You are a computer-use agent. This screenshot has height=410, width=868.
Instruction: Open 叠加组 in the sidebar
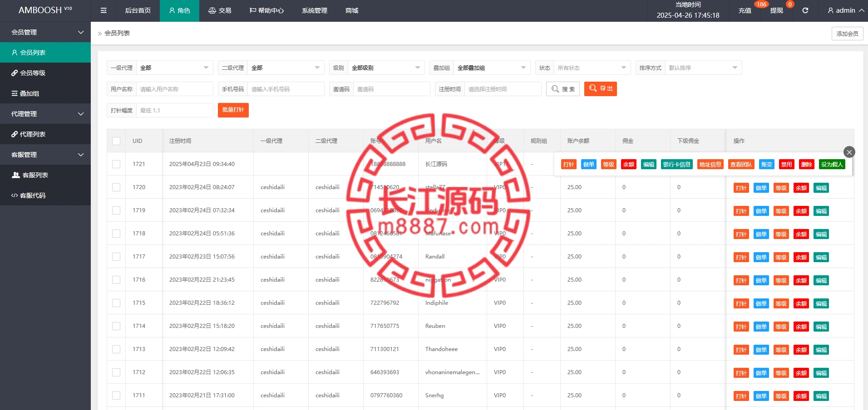(45, 93)
